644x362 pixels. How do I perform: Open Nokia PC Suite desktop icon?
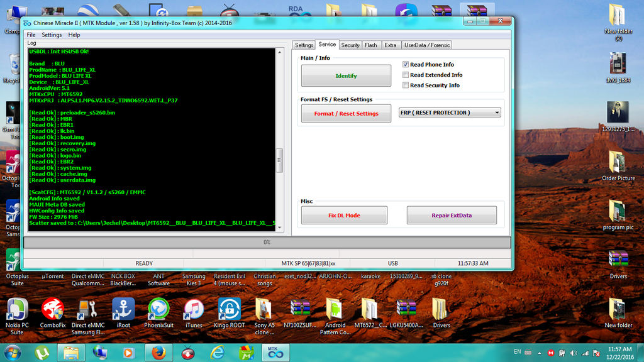(x=17, y=310)
